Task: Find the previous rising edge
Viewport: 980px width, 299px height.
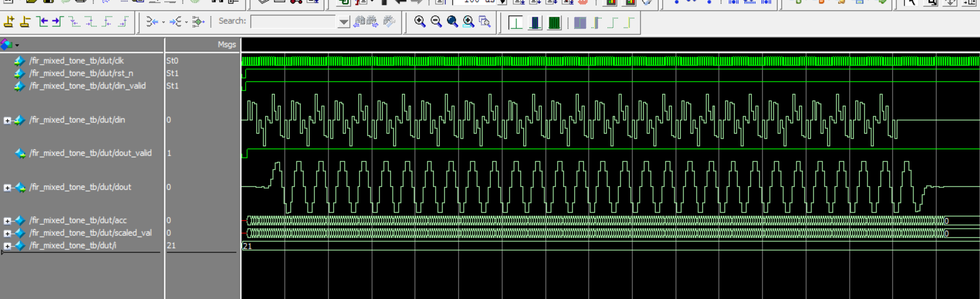Action: point(107,21)
